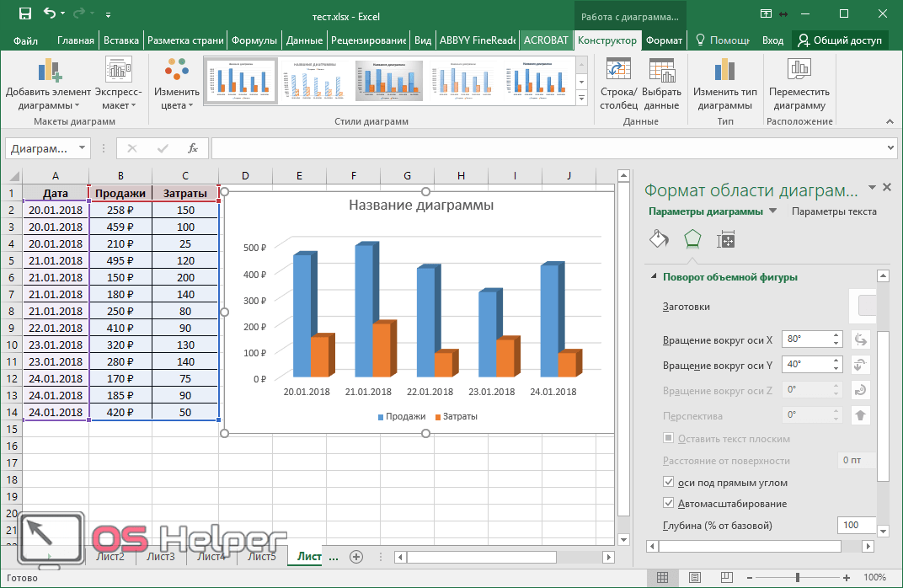Open Change Colors (Изменить цвета) palette
Viewport: 903px width, 588px height.
tap(177, 84)
